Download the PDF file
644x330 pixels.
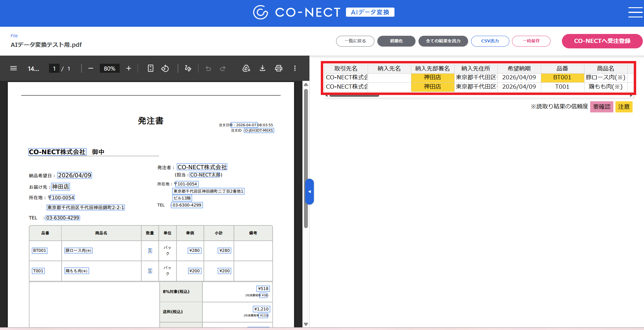point(262,68)
